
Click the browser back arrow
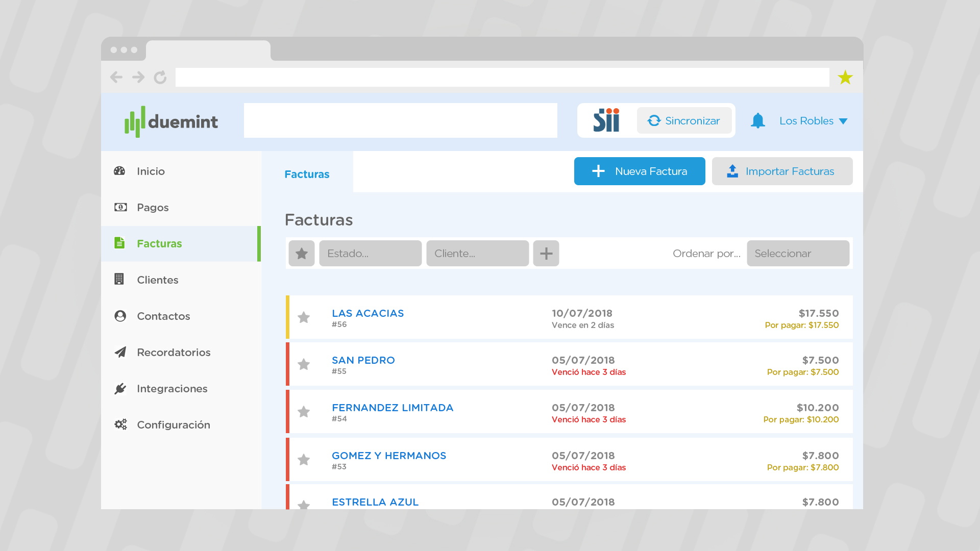pos(116,77)
